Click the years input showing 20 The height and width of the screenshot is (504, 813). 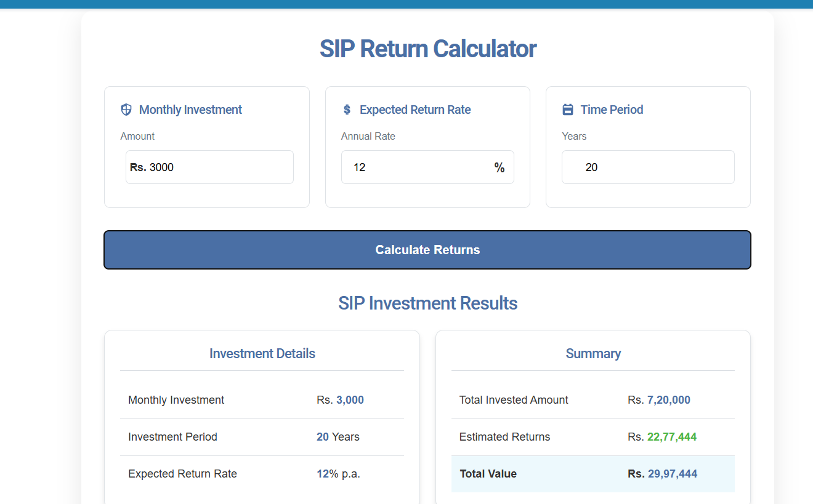pos(648,167)
